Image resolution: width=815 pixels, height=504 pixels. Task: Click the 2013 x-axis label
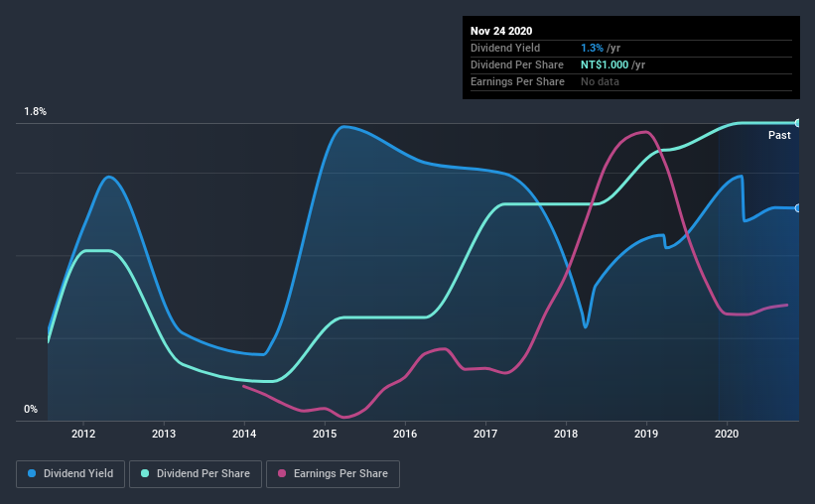pyautogui.click(x=164, y=434)
